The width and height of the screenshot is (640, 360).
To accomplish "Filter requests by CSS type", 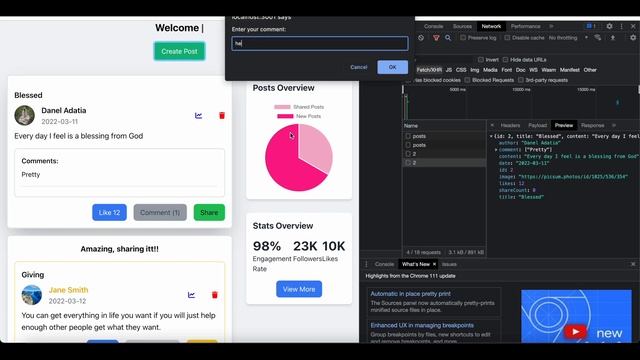I will pos(461,70).
